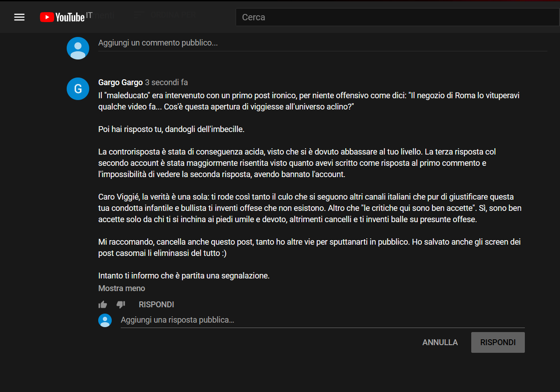Focus the 'Aggiungi una risposta pubblica' field
This screenshot has width=560, height=392.
click(322, 320)
